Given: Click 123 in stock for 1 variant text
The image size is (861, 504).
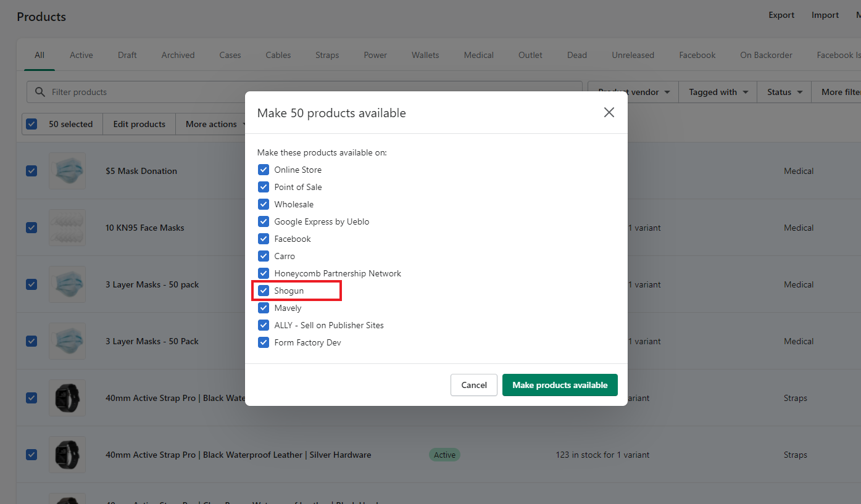Looking at the screenshot, I should 602,455.
